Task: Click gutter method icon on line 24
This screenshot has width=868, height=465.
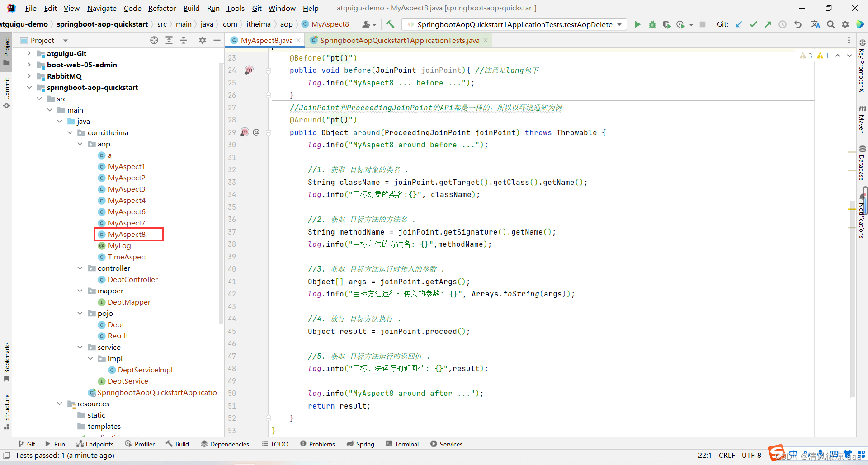Action: [x=249, y=70]
